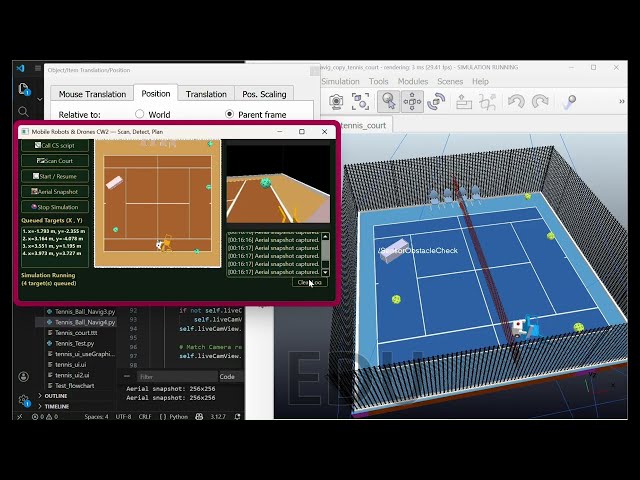Expand the toolbar overflow chevrons
Viewport: 640px width, 480px height.
pos(622,101)
